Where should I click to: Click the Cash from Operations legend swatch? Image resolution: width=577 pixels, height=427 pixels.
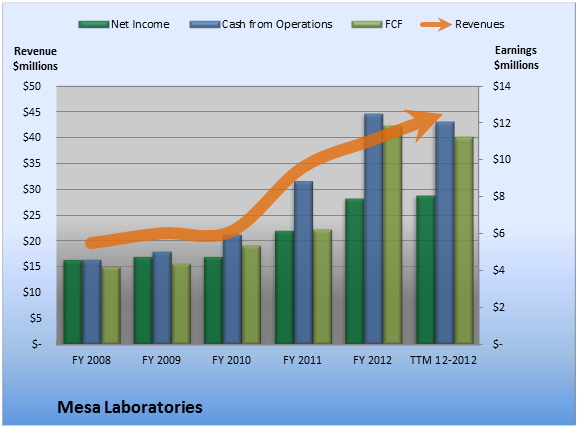[x=205, y=25]
